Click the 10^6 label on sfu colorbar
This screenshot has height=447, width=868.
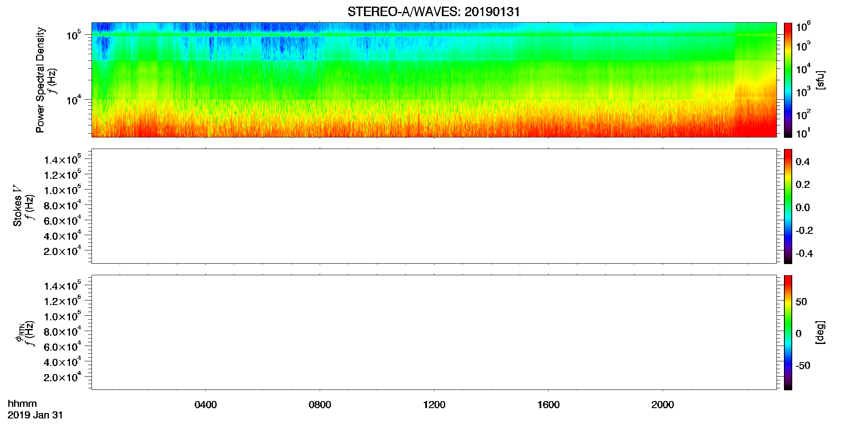(x=803, y=26)
